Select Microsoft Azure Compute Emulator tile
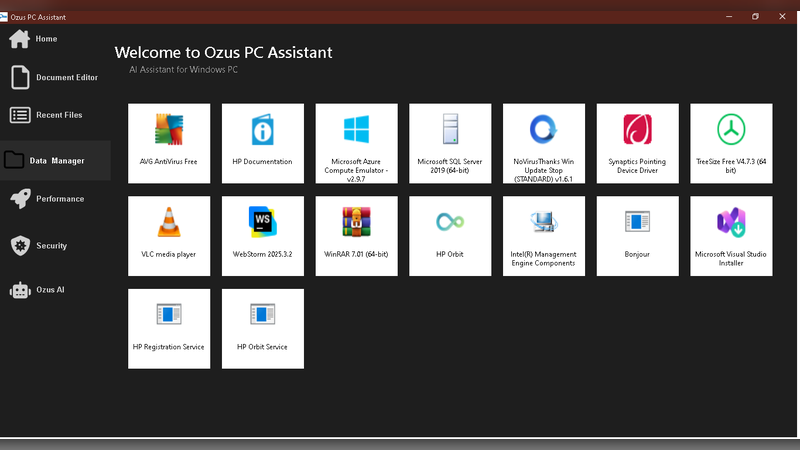 click(x=356, y=142)
